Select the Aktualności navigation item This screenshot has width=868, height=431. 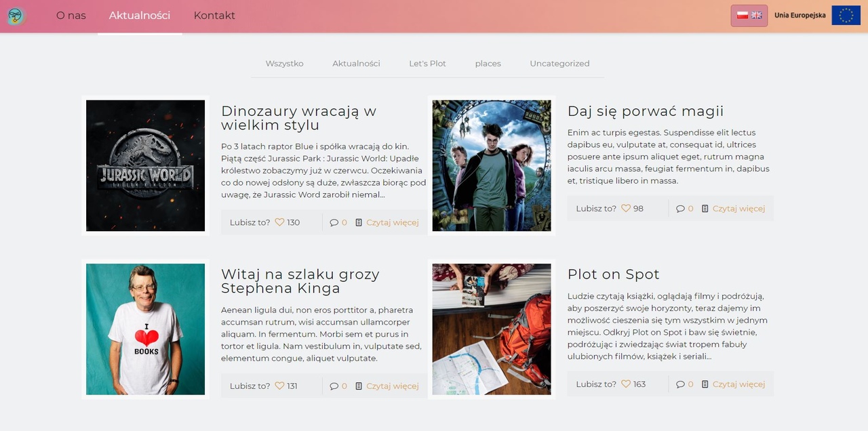(140, 16)
